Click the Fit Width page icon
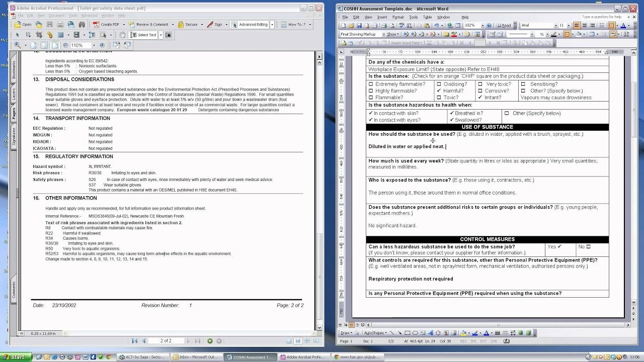 (55, 45)
